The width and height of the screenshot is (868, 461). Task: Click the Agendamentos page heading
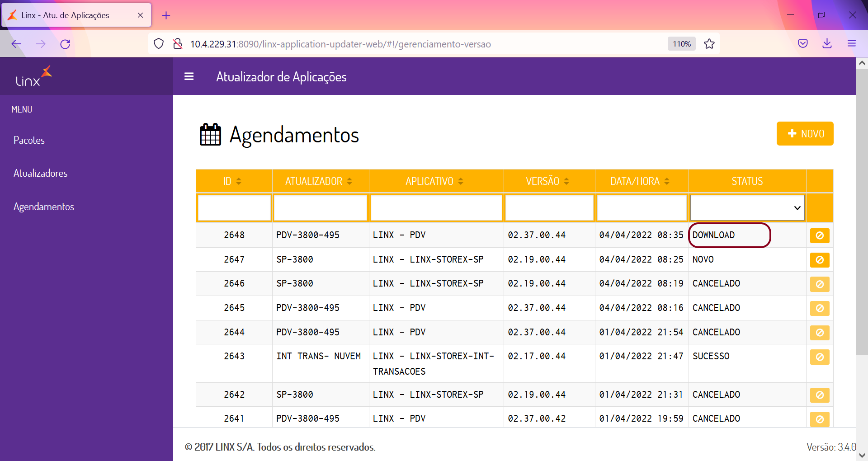coord(294,135)
